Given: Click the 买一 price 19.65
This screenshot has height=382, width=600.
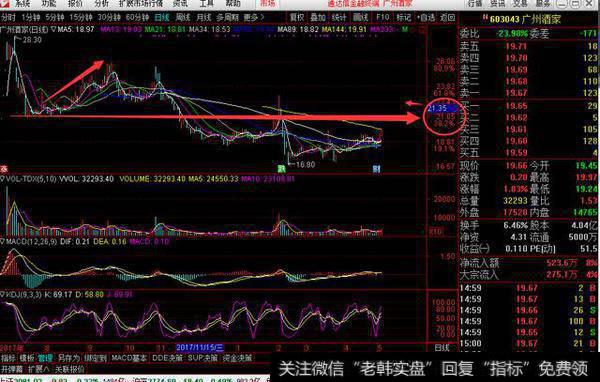Looking at the screenshot, I should click(516, 106).
